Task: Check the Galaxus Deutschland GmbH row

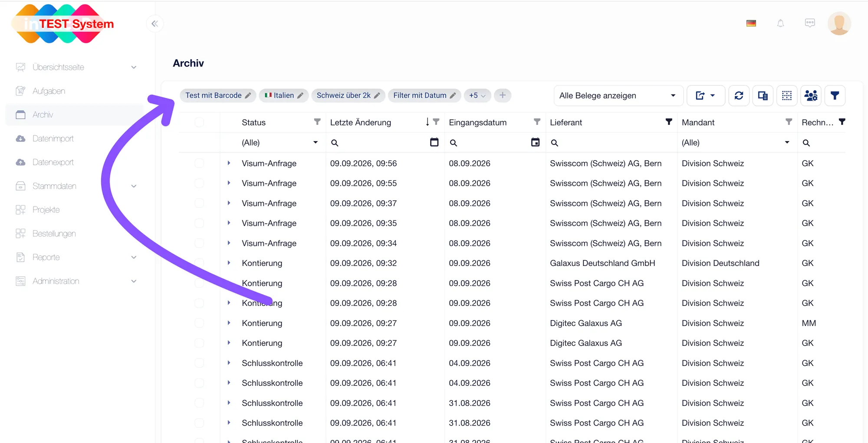Action: coord(199,263)
